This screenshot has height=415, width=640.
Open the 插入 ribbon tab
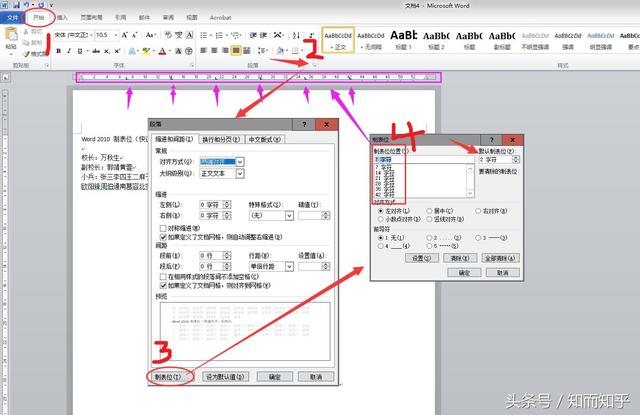coord(62,18)
